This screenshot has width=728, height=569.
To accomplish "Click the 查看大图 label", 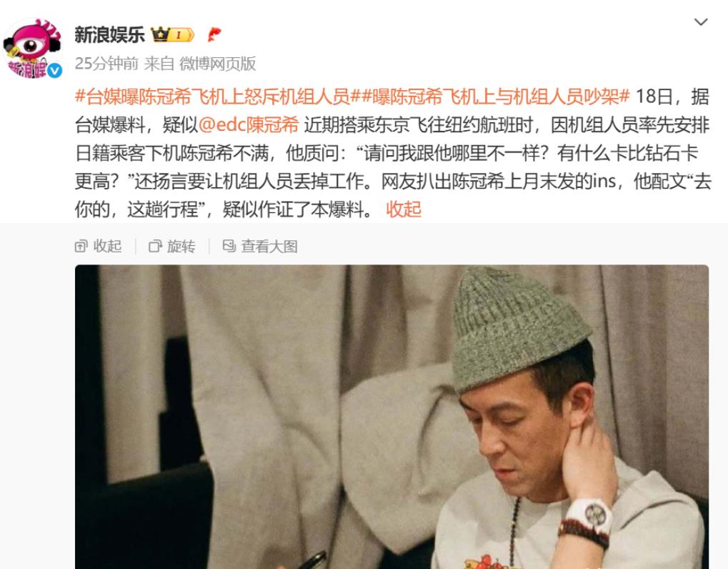I will [269, 246].
